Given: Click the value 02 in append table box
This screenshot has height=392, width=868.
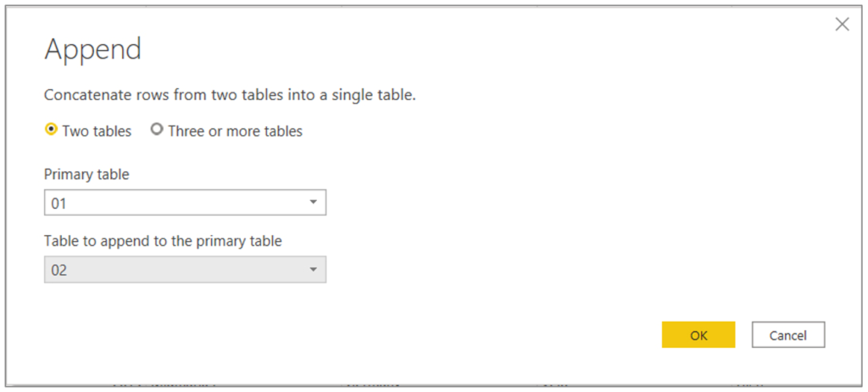Looking at the screenshot, I should (x=59, y=271).
